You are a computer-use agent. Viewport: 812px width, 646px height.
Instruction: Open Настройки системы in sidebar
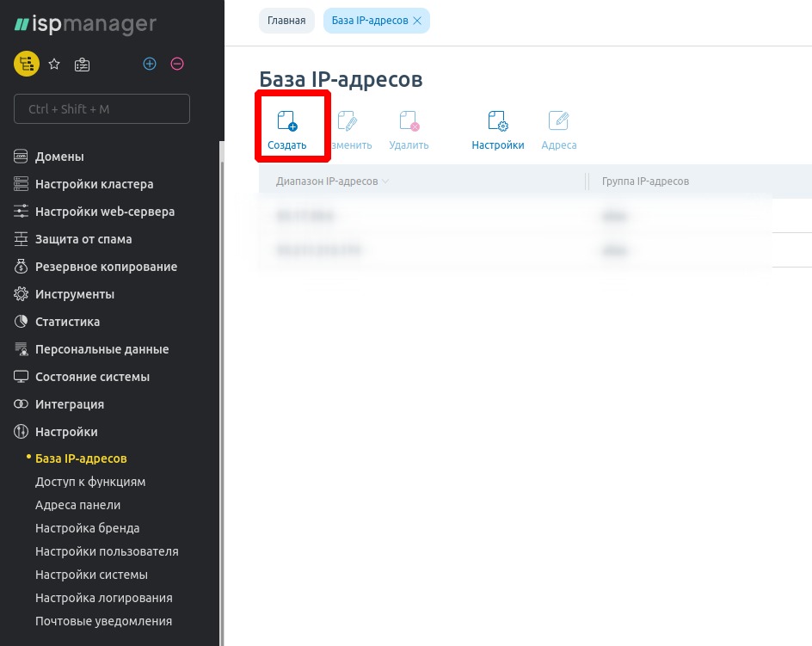91,575
